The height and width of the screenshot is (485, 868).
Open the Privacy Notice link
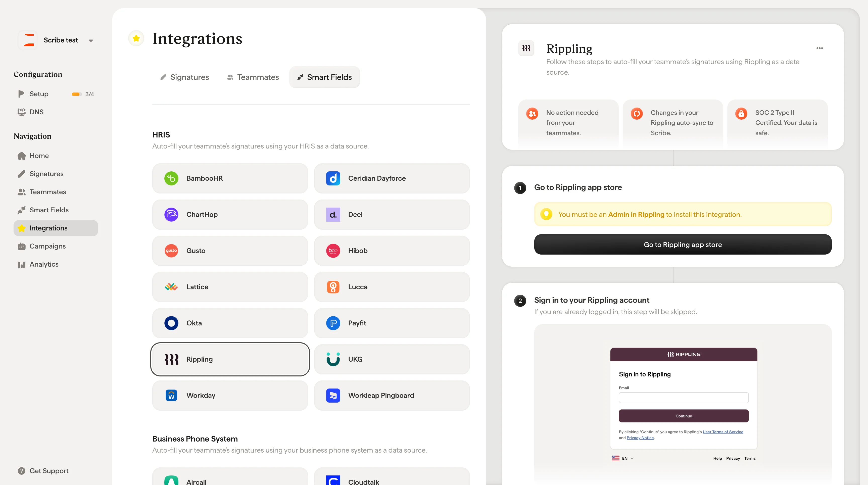click(x=640, y=438)
